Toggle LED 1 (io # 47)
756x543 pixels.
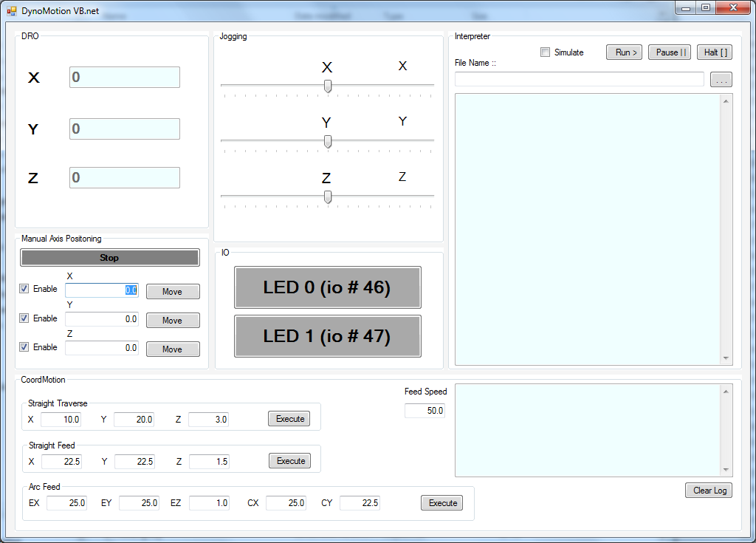point(327,336)
